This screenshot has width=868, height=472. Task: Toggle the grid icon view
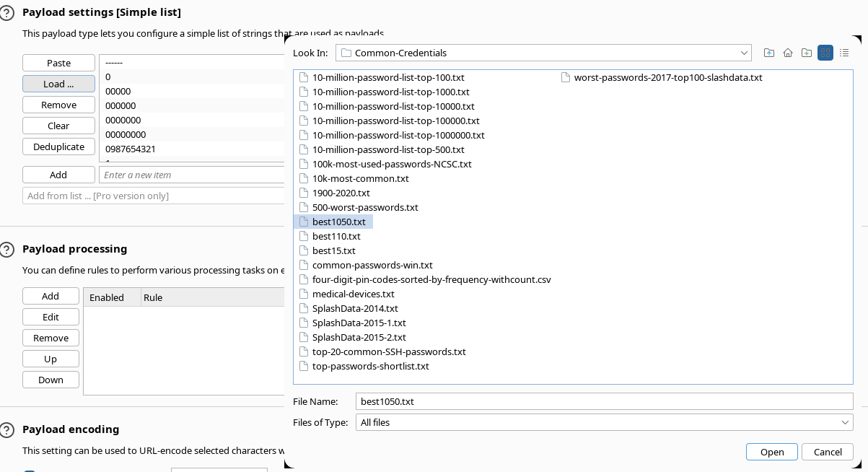825,53
